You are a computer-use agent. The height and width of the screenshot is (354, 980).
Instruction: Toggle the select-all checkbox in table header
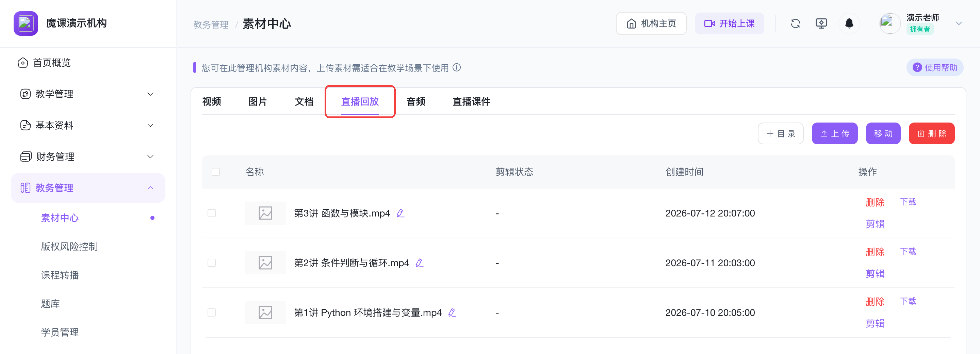(x=216, y=172)
